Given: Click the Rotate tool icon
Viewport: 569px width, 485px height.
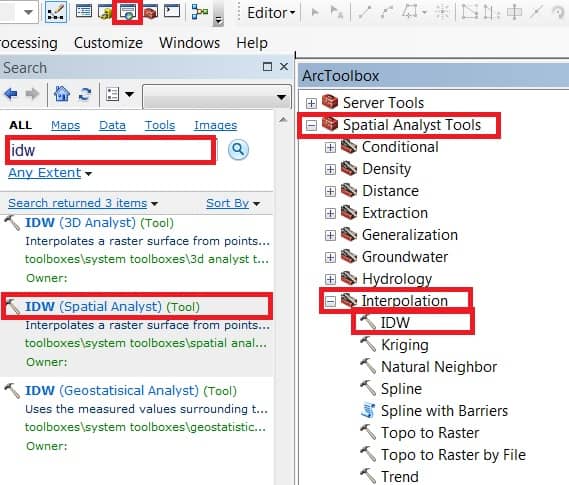Looking at the screenshot, I should (x=559, y=13).
